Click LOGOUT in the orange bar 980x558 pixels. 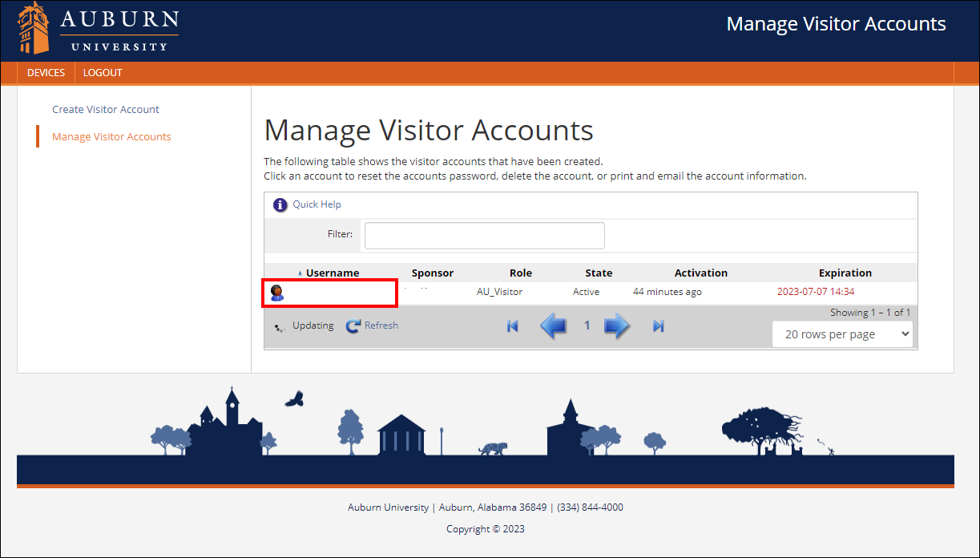coord(103,73)
